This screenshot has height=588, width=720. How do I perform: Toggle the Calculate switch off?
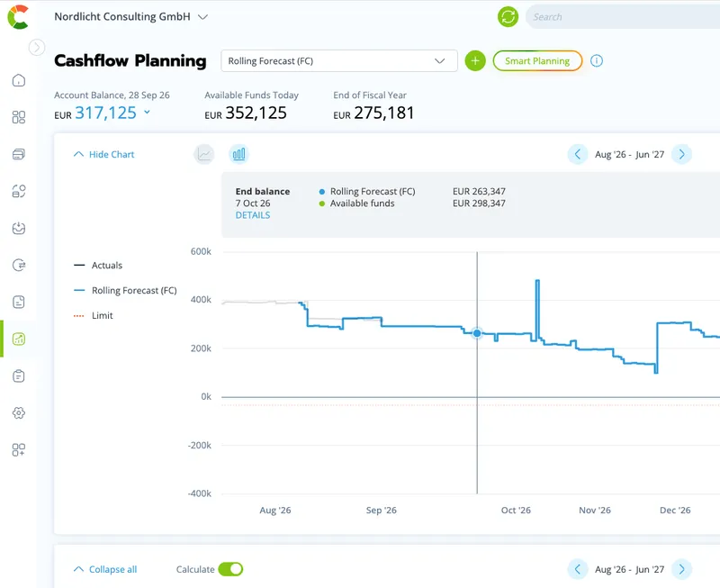tap(230, 569)
